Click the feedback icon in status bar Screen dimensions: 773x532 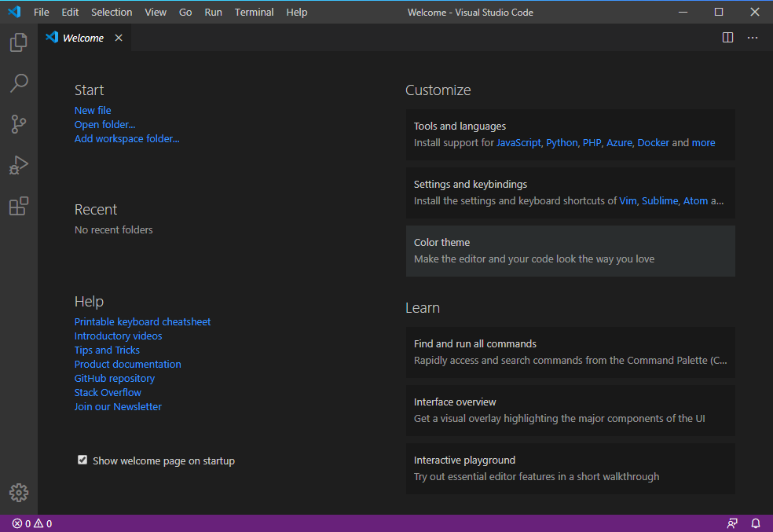pyautogui.click(x=732, y=523)
